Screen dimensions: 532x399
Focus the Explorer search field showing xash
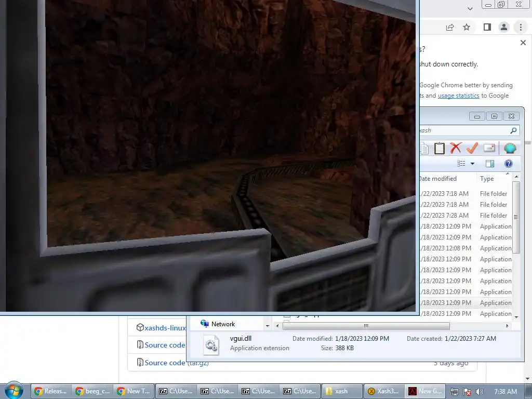pos(464,130)
